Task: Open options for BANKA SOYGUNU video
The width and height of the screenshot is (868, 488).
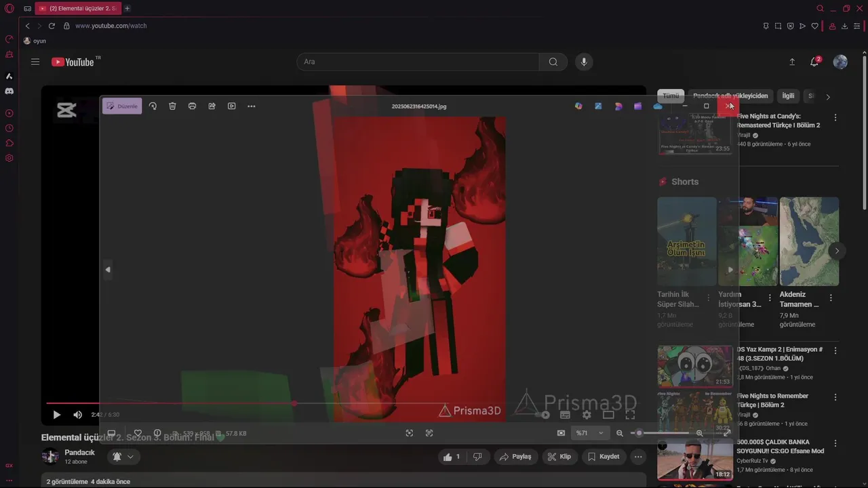Action: [835, 443]
